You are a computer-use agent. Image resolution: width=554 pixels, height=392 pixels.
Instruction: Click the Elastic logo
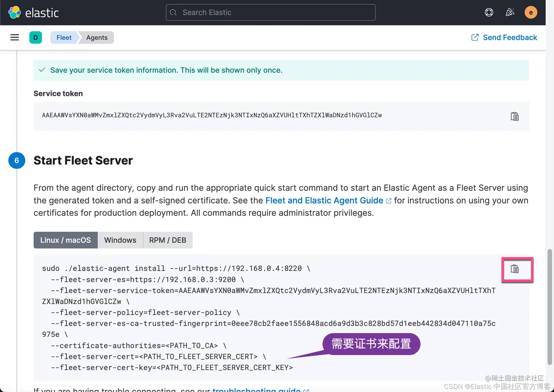click(x=33, y=12)
